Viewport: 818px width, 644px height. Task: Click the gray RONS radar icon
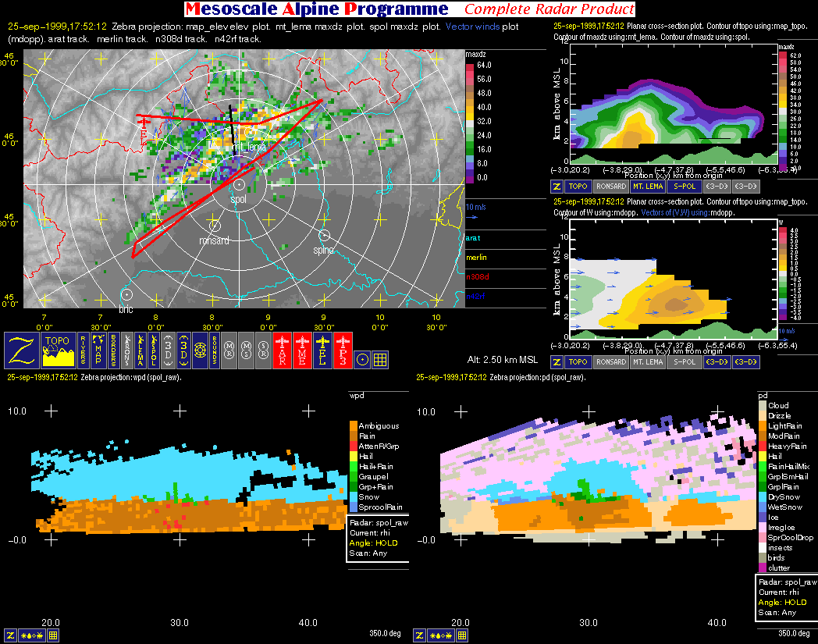click(x=128, y=350)
